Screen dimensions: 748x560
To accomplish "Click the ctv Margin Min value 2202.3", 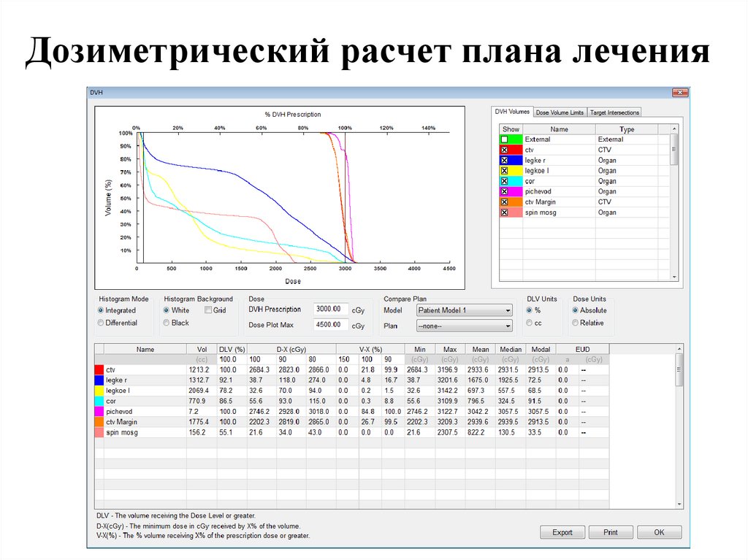I will [417, 422].
